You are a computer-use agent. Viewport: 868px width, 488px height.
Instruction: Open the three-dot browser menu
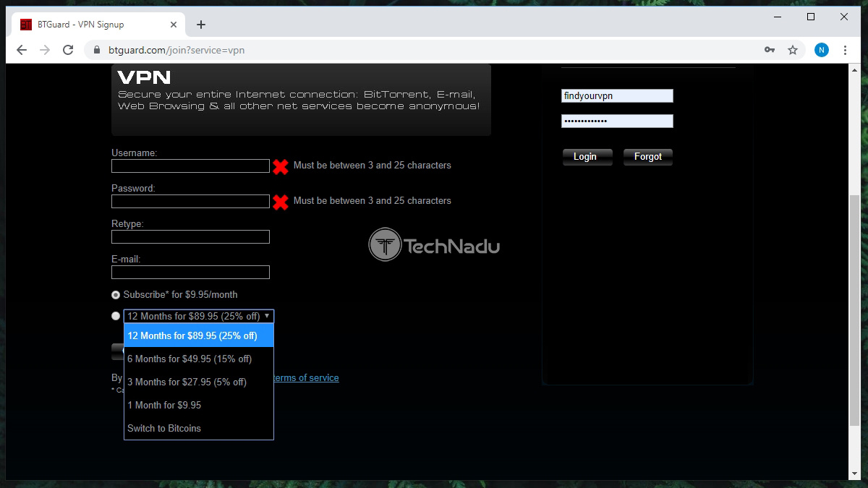(x=845, y=50)
